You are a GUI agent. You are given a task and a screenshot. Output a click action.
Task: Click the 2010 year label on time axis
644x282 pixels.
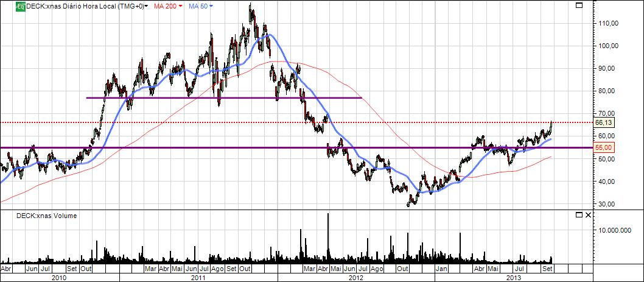(x=60, y=278)
